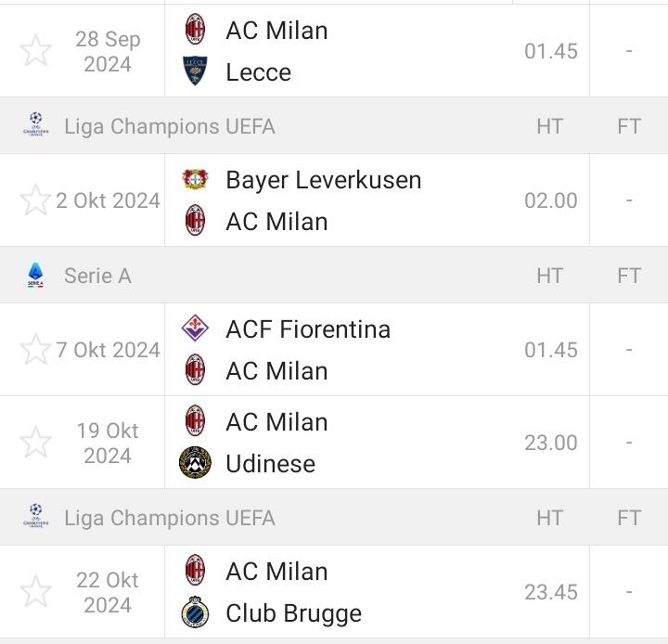
Task: Tap the 23.00 kickoff time for Udinese
Action: point(551,444)
